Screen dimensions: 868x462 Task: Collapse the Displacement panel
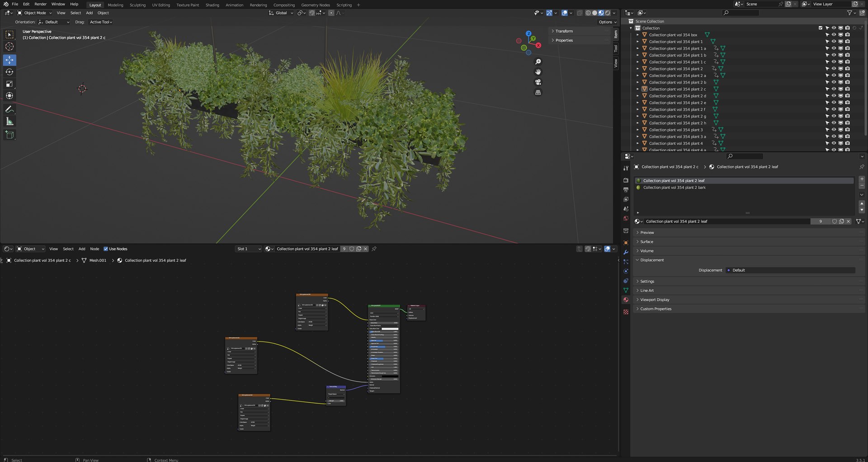click(x=748, y=260)
